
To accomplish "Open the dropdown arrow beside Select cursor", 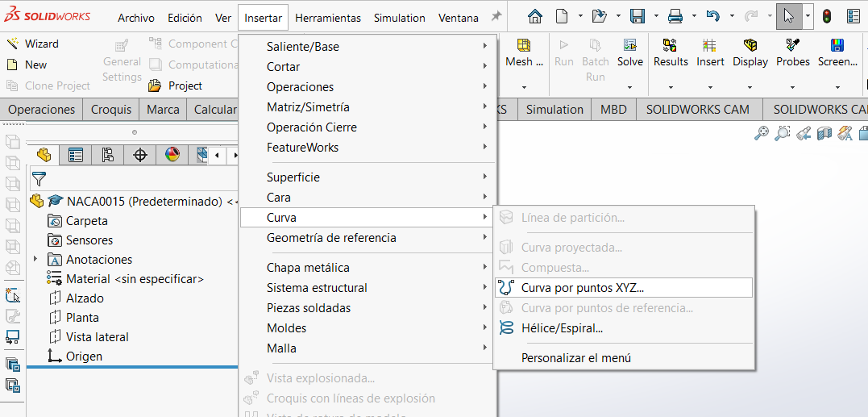I will click(x=808, y=16).
